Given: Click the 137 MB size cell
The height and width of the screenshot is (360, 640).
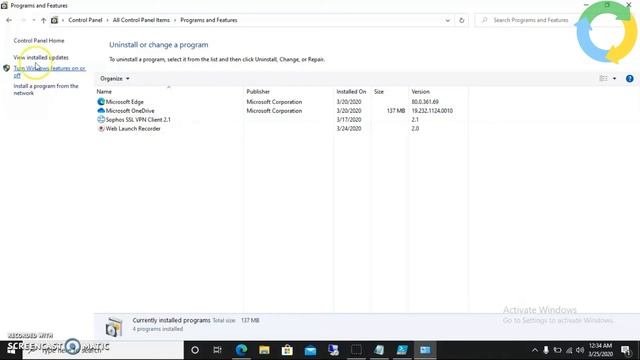Looking at the screenshot, I should [396, 111].
